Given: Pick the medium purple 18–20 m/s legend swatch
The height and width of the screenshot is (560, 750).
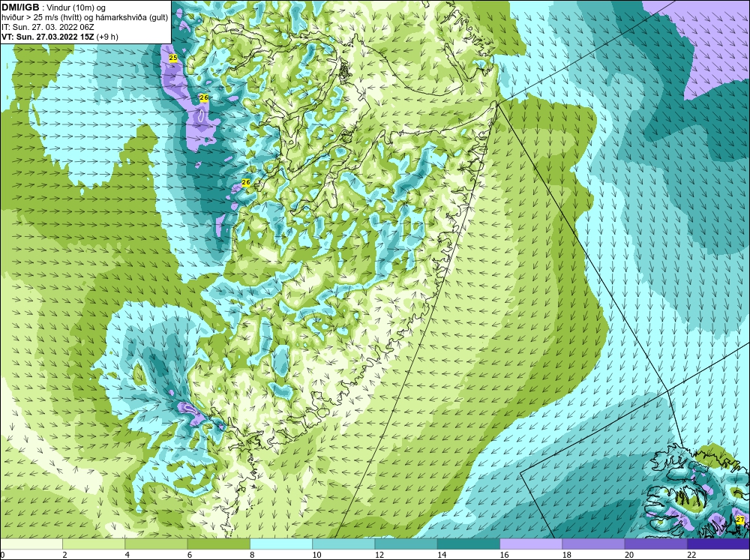Looking at the screenshot, I should coord(593,544).
